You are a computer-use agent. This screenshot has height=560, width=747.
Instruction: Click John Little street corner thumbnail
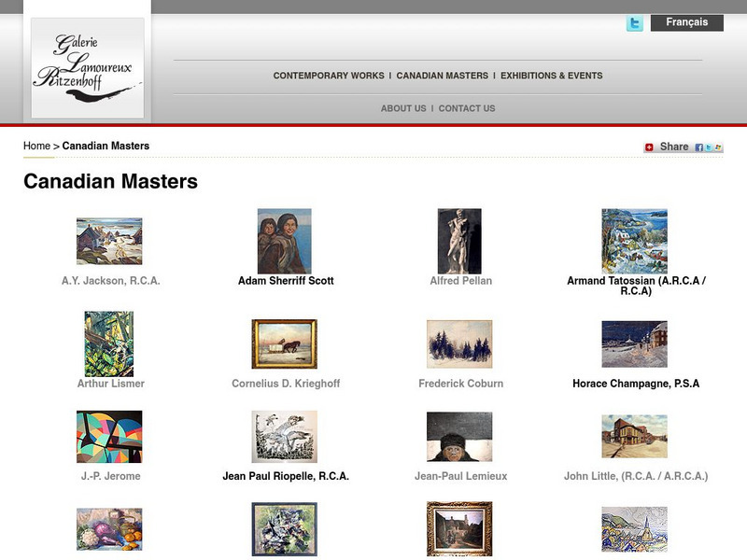(x=635, y=436)
